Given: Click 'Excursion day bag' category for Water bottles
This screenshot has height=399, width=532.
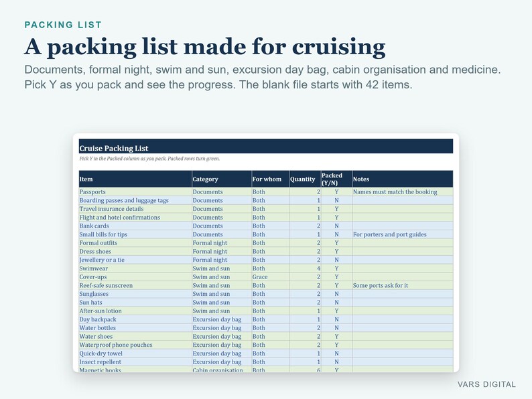Looking at the screenshot, I should pos(222,328).
